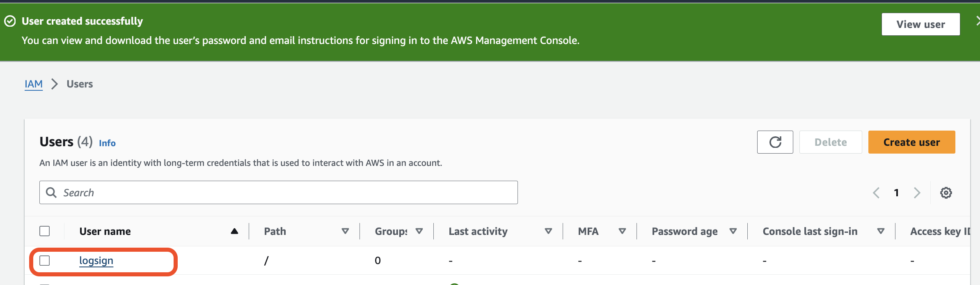This screenshot has height=285, width=980.
Task: Open Console last sign-in sort arrow
Action: pyautogui.click(x=881, y=231)
